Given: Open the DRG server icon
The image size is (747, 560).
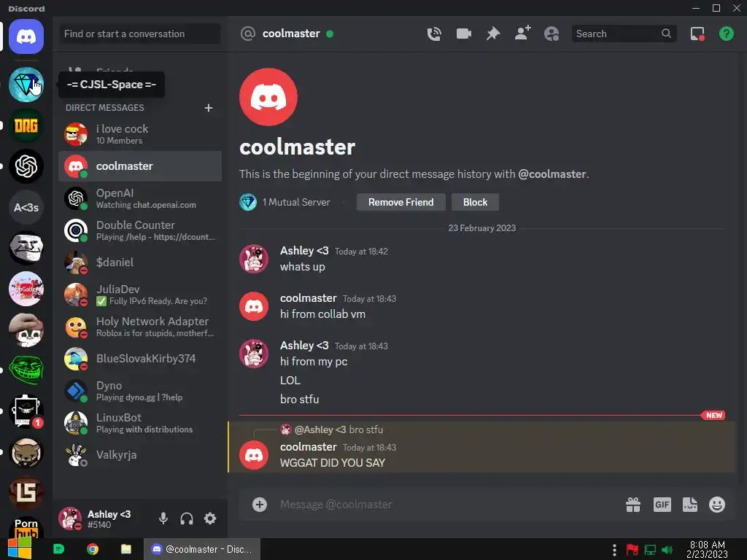Looking at the screenshot, I should (26, 125).
